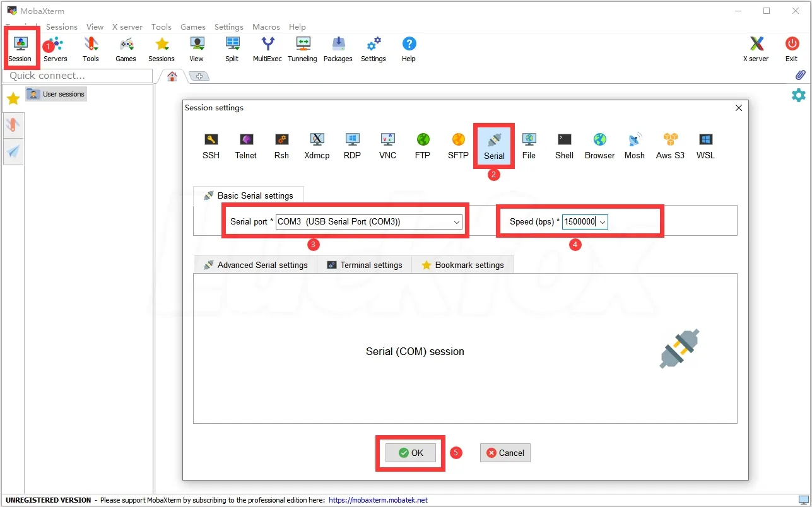Image resolution: width=812 pixels, height=507 pixels.
Task: Open the Settings menu in the menu bar
Action: tap(229, 27)
